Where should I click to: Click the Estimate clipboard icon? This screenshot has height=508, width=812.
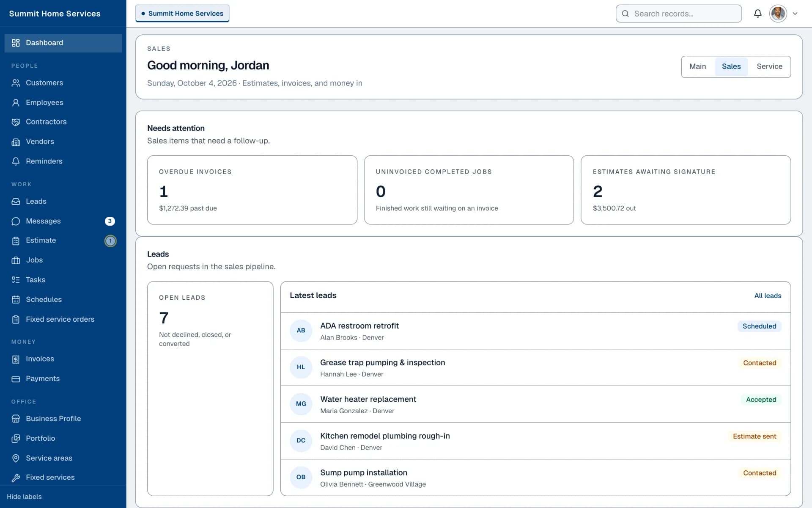(x=16, y=240)
